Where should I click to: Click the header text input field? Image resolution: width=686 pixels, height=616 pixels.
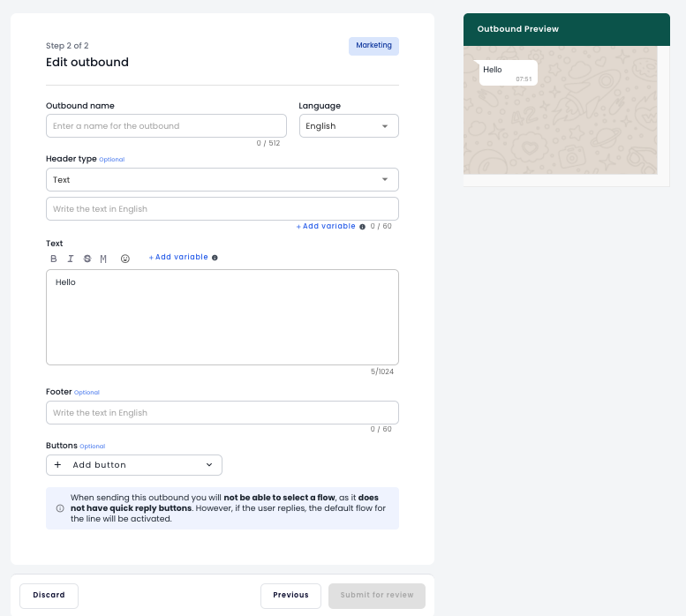[x=222, y=209]
